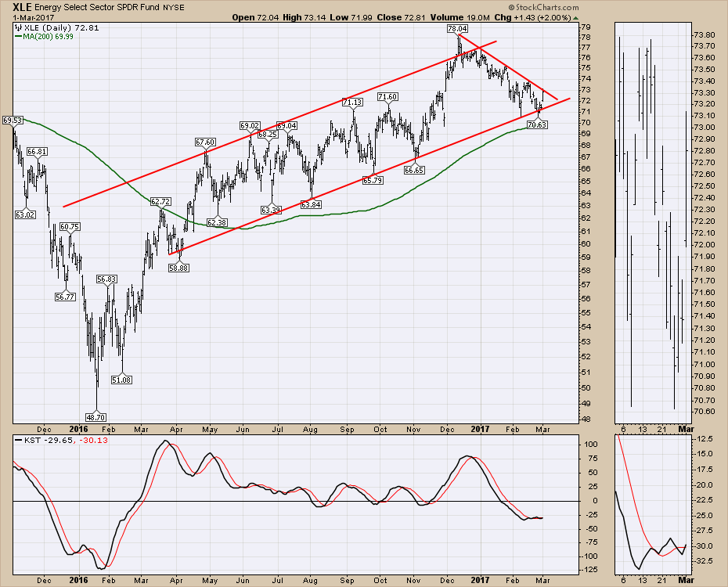Click the 69.02 price label
The height and width of the screenshot is (587, 728).
[x=250, y=125]
